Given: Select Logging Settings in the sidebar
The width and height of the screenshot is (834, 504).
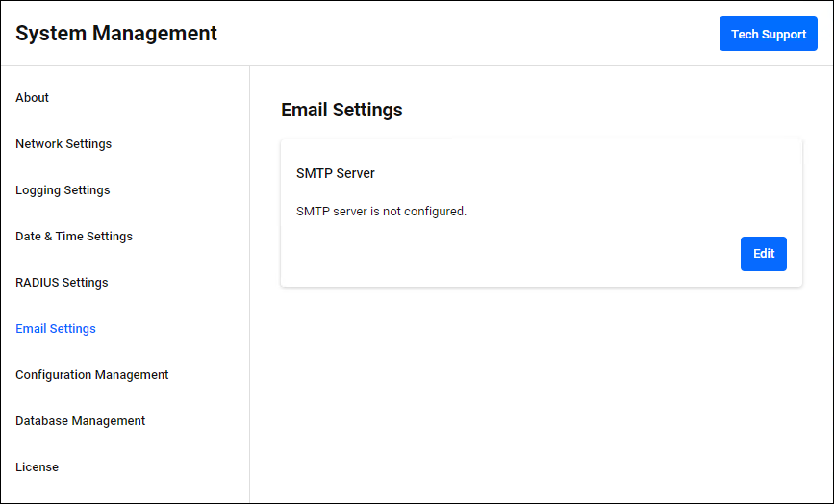Looking at the screenshot, I should click(x=63, y=190).
